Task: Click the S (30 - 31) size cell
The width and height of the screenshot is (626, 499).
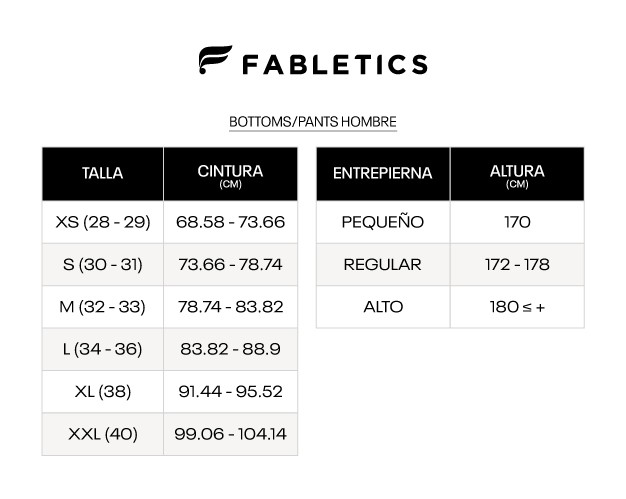Action: pos(102,265)
